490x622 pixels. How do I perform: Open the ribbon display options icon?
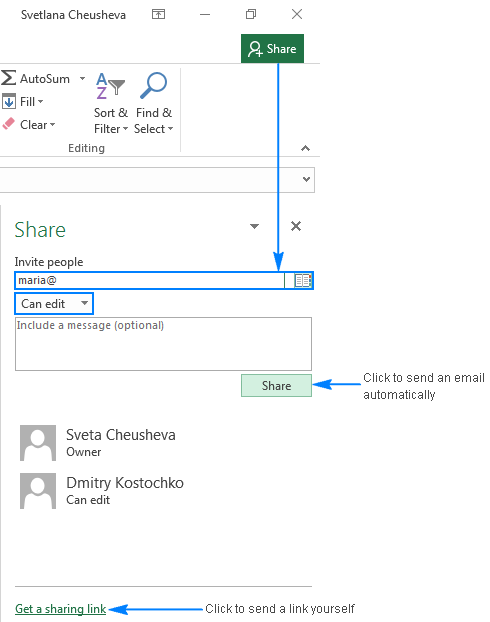coord(158,15)
